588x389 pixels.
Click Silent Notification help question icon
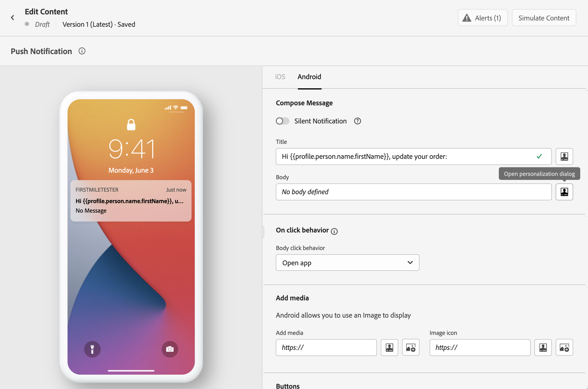coord(357,121)
